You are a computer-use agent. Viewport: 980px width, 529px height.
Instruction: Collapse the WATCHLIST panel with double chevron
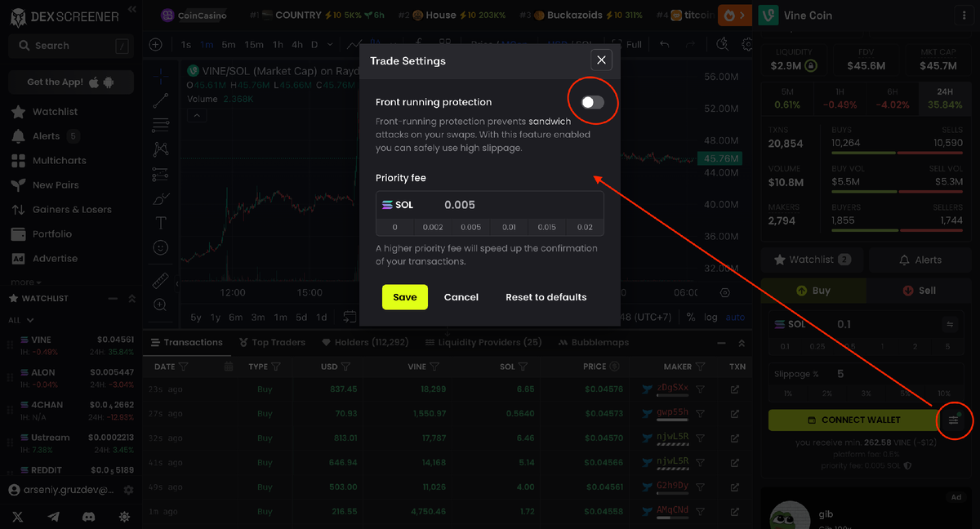(131, 299)
